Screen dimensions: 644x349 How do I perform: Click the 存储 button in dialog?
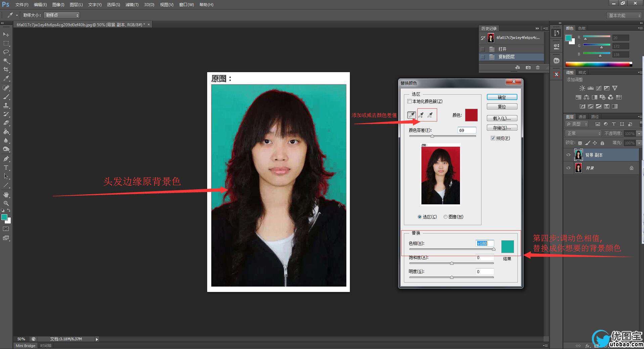[x=502, y=128]
